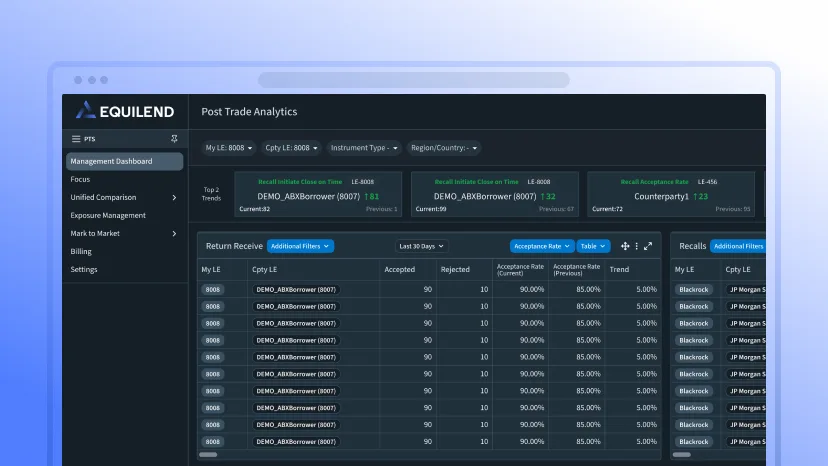Click Additional Filters button in Return Receive
The image size is (828, 466).
(x=300, y=246)
